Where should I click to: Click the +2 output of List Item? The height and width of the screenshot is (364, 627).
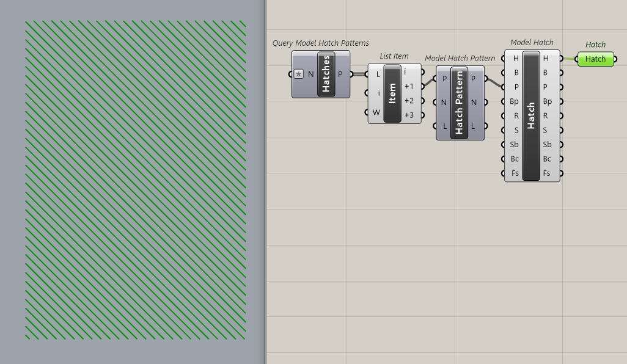pyautogui.click(x=409, y=101)
